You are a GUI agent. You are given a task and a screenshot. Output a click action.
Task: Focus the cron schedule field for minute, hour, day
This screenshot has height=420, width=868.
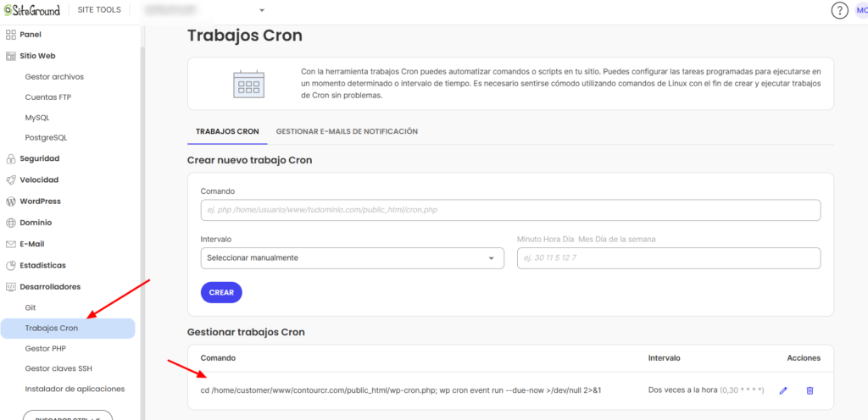tap(668, 258)
